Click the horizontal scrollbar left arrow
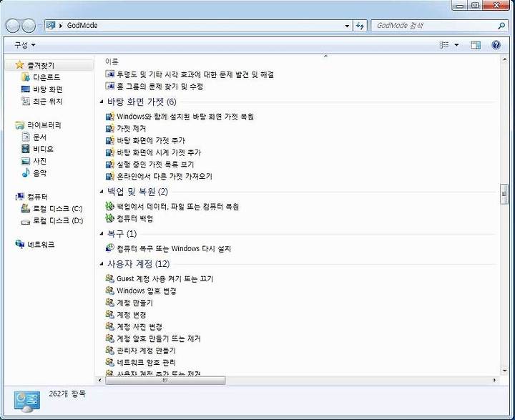Image resolution: width=515 pixels, height=420 pixels. tap(100, 380)
